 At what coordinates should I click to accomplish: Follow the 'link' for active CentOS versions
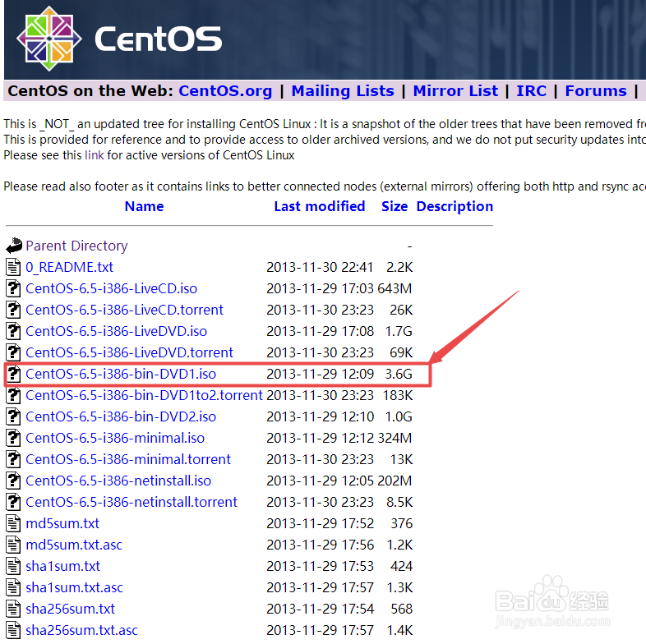coord(95,155)
